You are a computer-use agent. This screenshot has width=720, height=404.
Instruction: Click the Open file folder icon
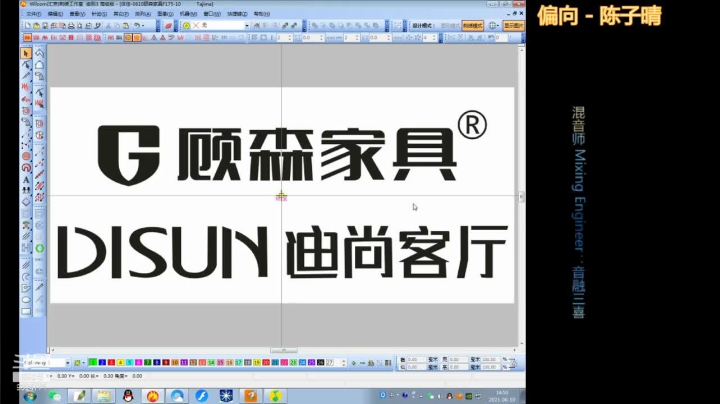36,26
